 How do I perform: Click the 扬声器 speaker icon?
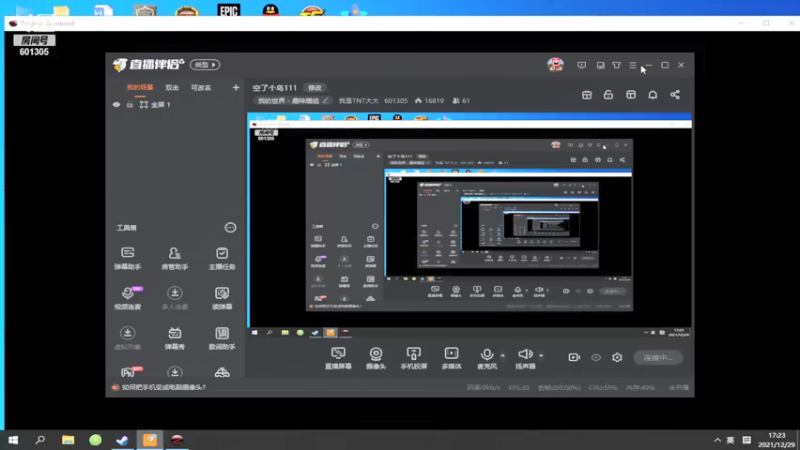pos(525,354)
